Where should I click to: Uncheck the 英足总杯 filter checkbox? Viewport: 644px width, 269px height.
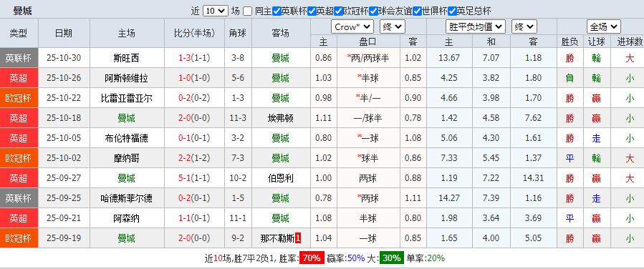[452, 11]
